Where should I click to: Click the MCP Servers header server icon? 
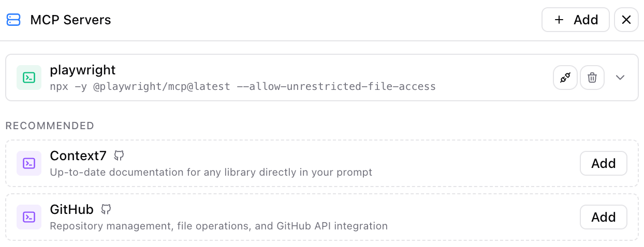pyautogui.click(x=13, y=20)
